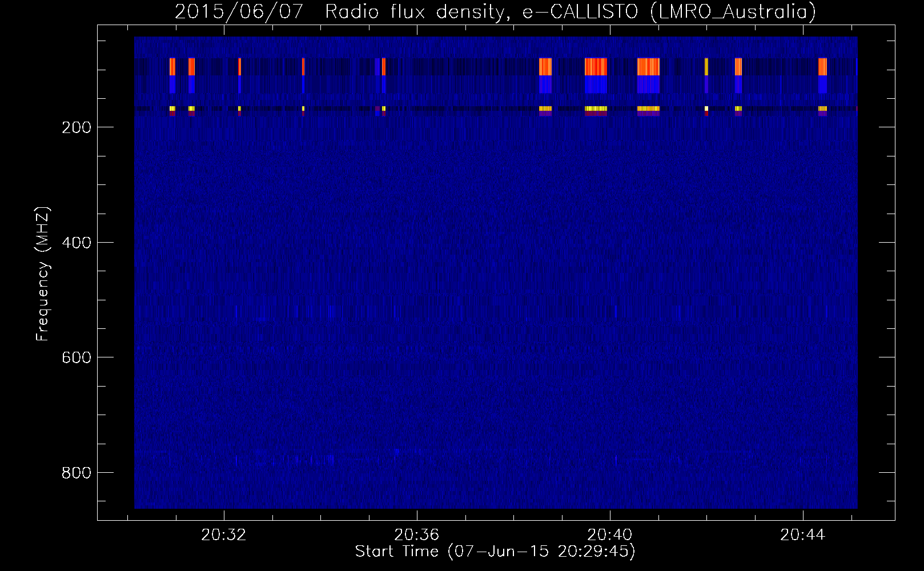Click the 20:36 time tick label
Viewport: 924px width, 571px height.
tap(417, 534)
